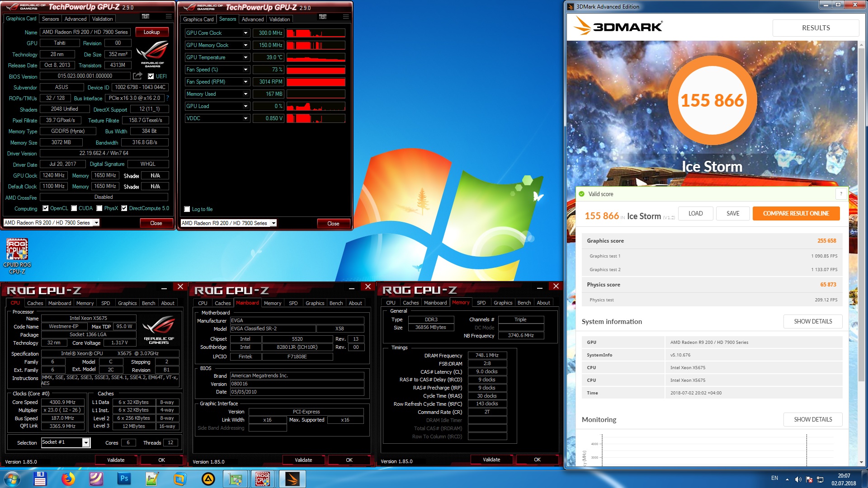Switch to GPU-Z taskbar button
The width and height of the screenshot is (868, 488).
236,479
